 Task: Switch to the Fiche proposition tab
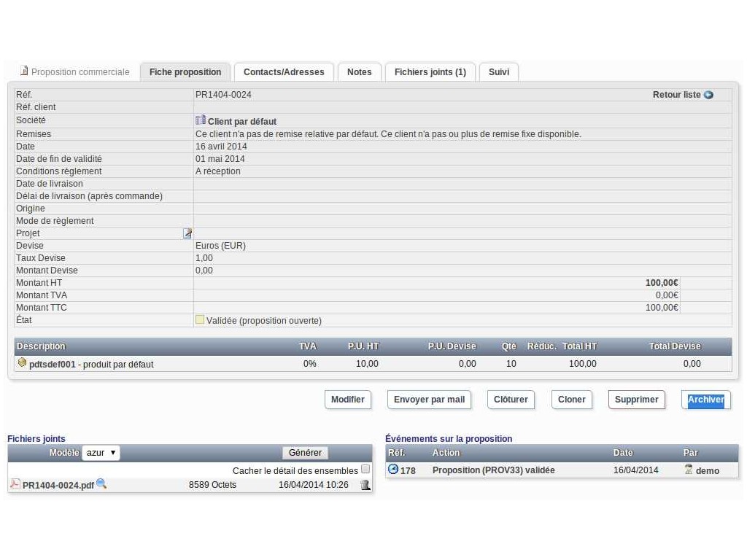pos(185,72)
